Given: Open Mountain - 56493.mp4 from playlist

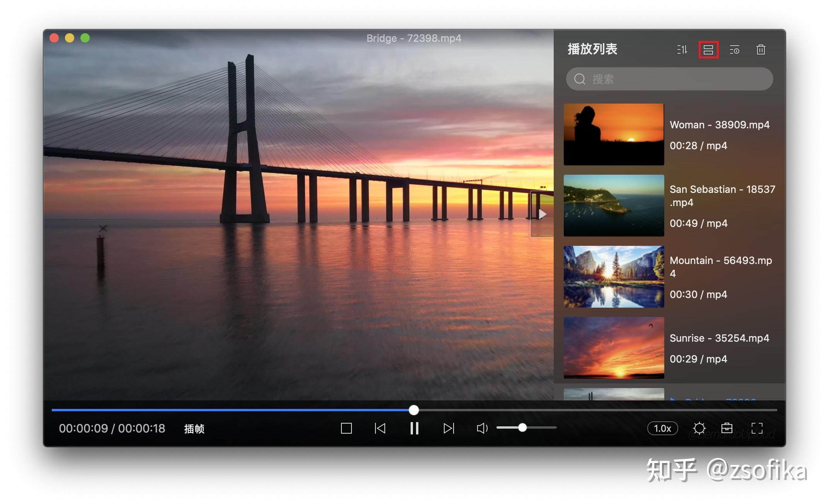Looking at the screenshot, I should click(x=669, y=277).
